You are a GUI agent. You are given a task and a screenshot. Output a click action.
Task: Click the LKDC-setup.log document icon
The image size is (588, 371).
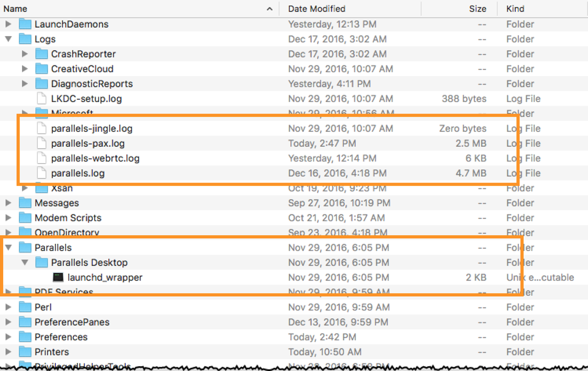click(x=42, y=99)
